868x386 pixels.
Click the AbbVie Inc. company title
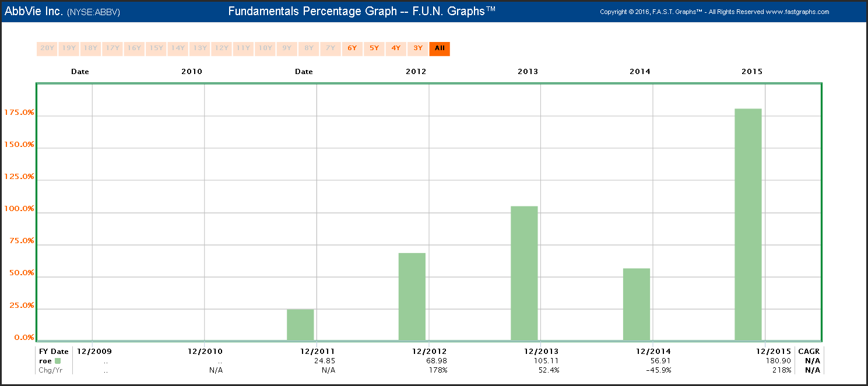coord(34,12)
